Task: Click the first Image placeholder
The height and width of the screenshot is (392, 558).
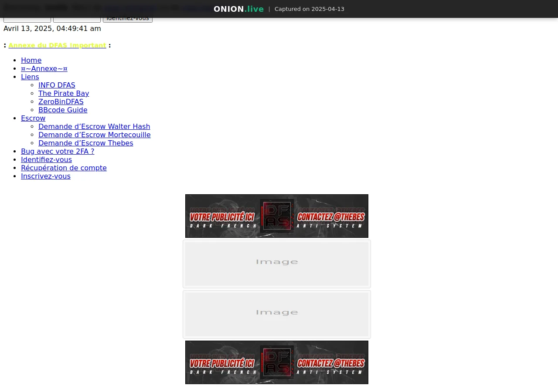Action: pos(276,264)
